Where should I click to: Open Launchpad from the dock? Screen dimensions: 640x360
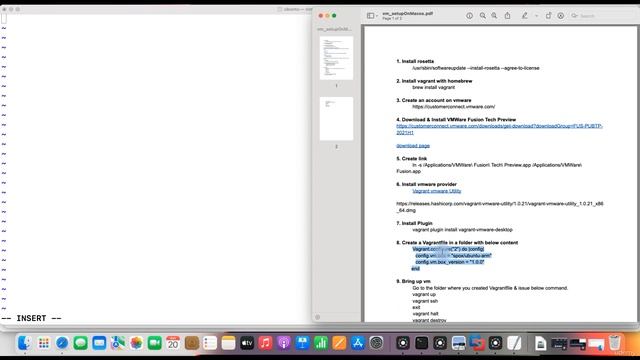coord(43,343)
